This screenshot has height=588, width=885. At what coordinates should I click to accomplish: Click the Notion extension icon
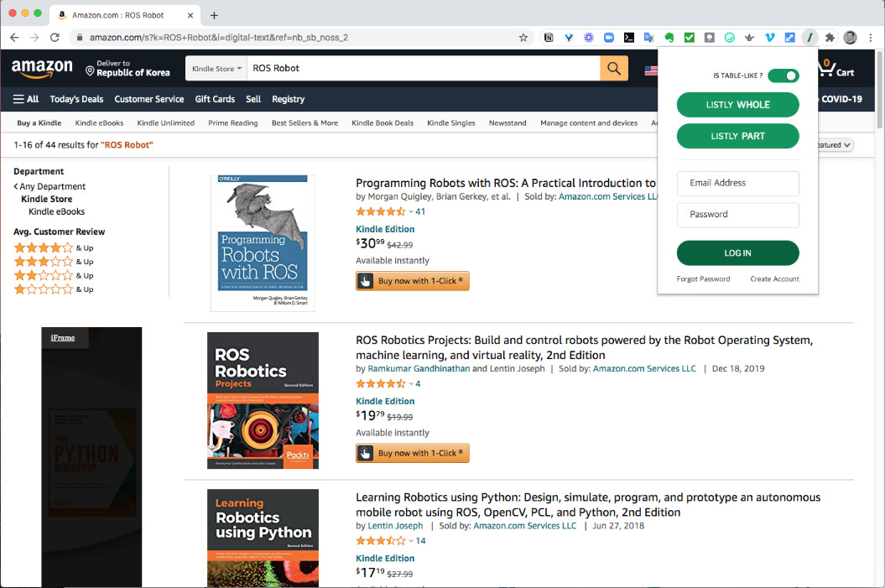tap(549, 38)
